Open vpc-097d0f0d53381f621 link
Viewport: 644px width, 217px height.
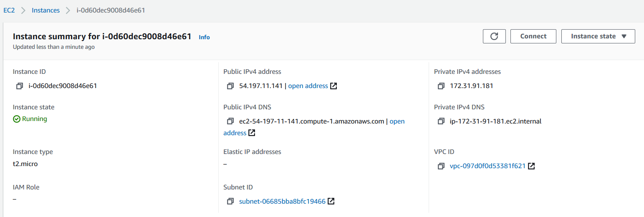pyautogui.click(x=487, y=166)
